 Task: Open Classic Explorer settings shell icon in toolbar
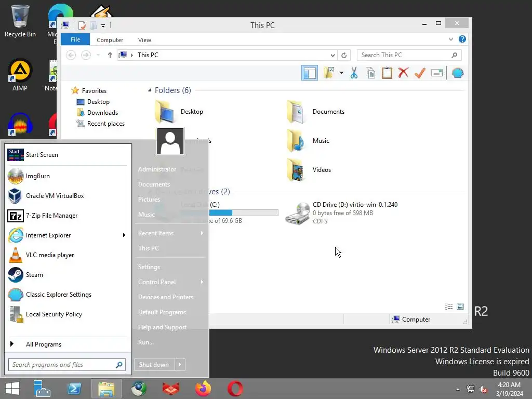(457, 73)
